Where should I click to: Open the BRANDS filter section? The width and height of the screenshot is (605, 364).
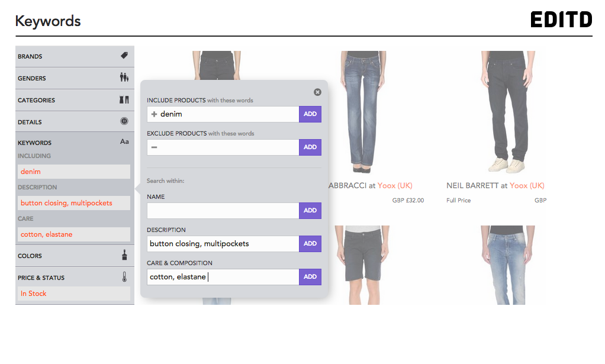click(x=75, y=56)
